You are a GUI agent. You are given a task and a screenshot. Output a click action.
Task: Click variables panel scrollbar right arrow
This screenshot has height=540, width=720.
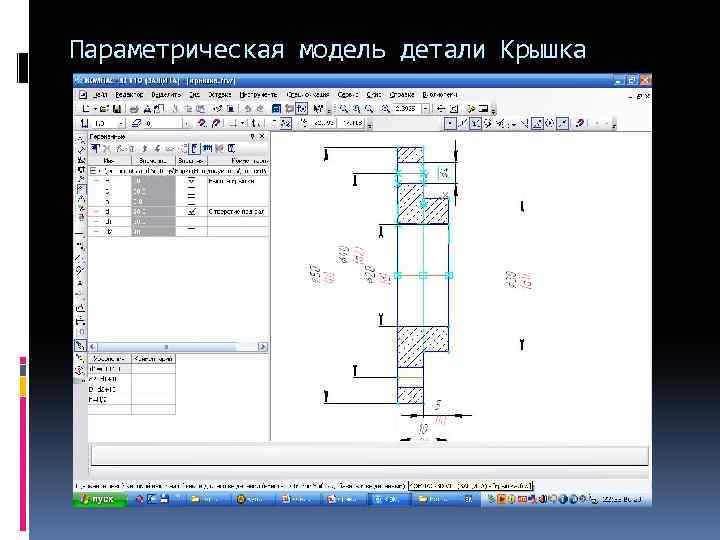coord(263,347)
